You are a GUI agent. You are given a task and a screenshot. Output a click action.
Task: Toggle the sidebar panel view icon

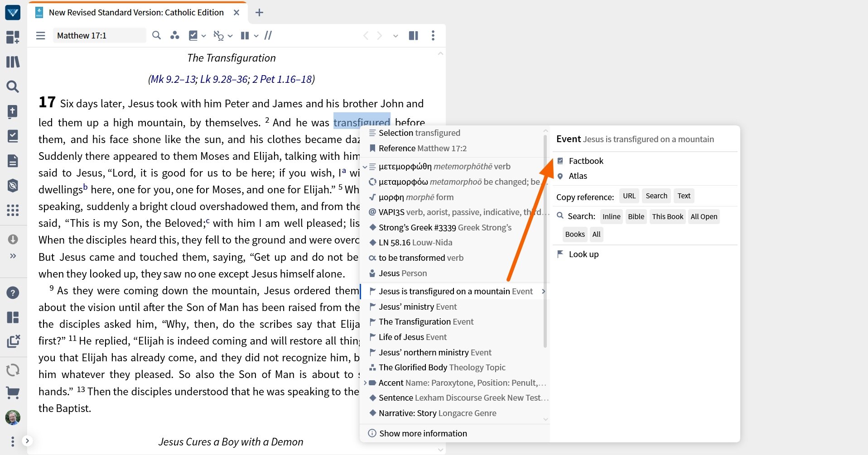(x=413, y=35)
